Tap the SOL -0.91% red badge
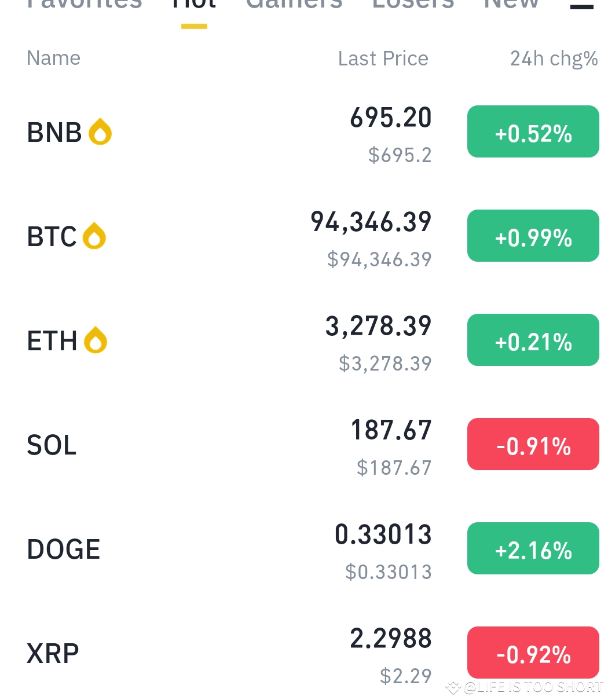Image resolution: width=608 pixels, height=700 pixels. pyautogui.click(x=533, y=444)
